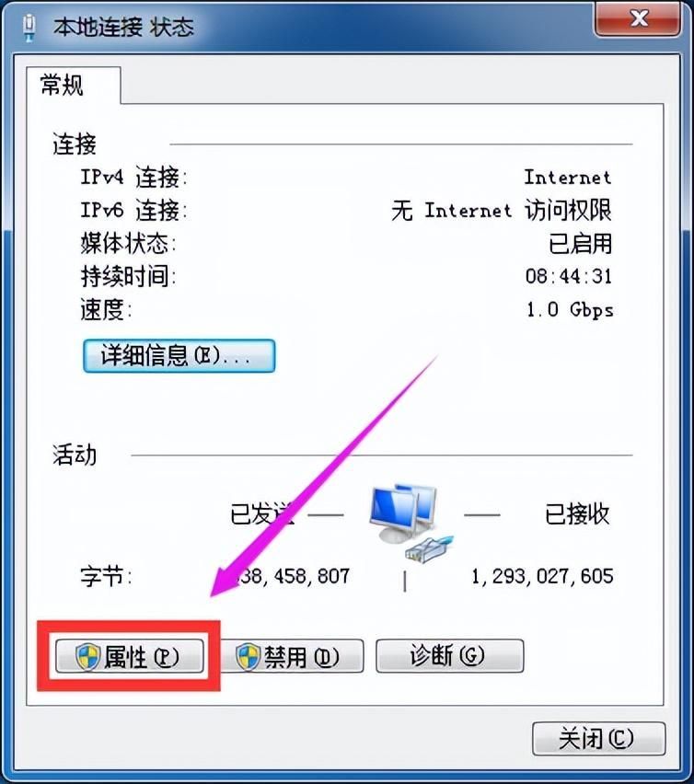Click the 持续时间 value 08:44:31

pyautogui.click(x=569, y=276)
